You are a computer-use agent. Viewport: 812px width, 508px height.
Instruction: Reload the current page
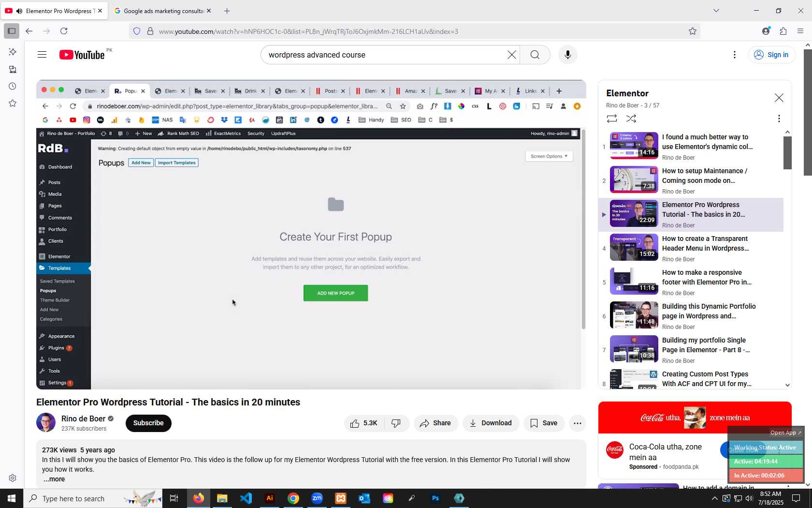point(64,31)
